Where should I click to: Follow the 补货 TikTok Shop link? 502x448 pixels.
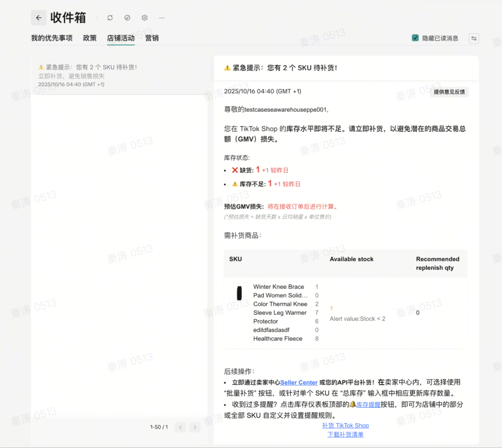click(x=345, y=425)
